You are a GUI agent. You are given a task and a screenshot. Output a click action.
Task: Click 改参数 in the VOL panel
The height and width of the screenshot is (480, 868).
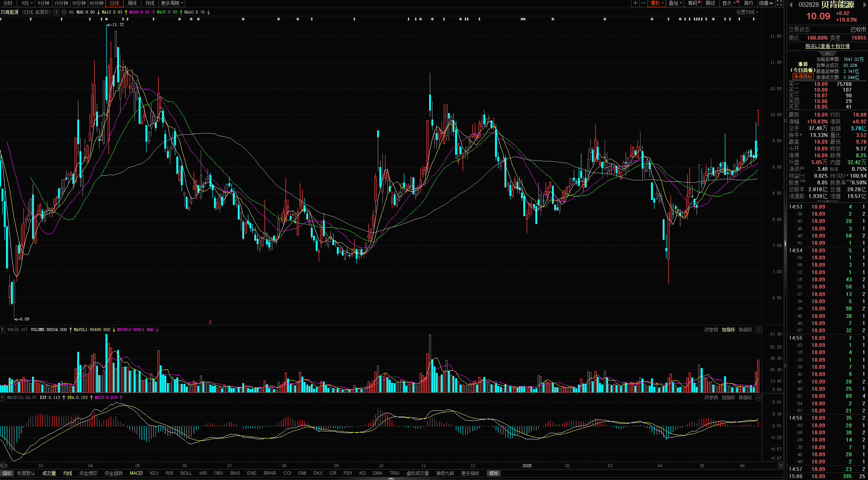point(711,330)
